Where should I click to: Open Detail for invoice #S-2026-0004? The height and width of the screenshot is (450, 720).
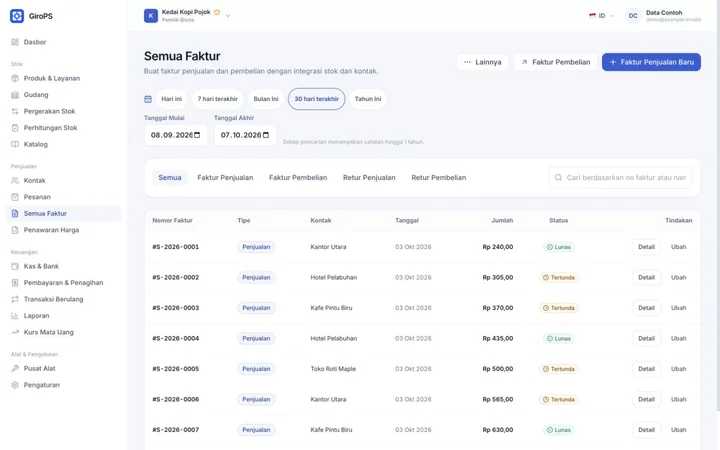coord(646,339)
